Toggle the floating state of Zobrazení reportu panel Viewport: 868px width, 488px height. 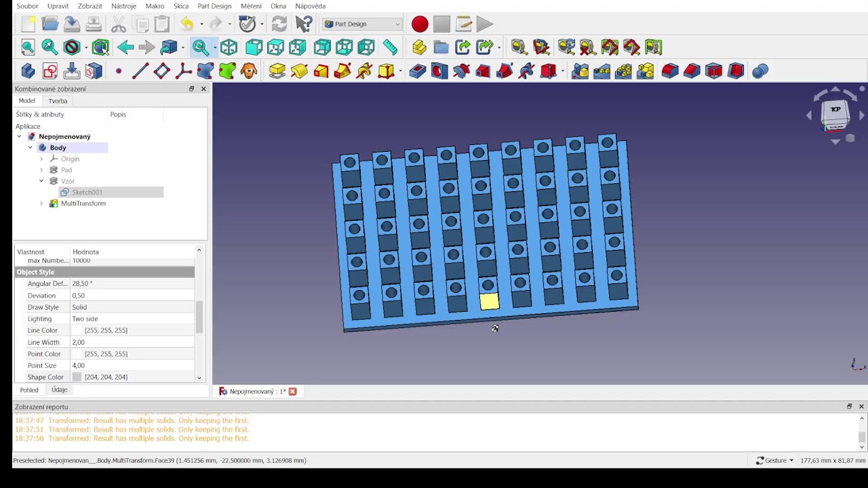point(849,407)
